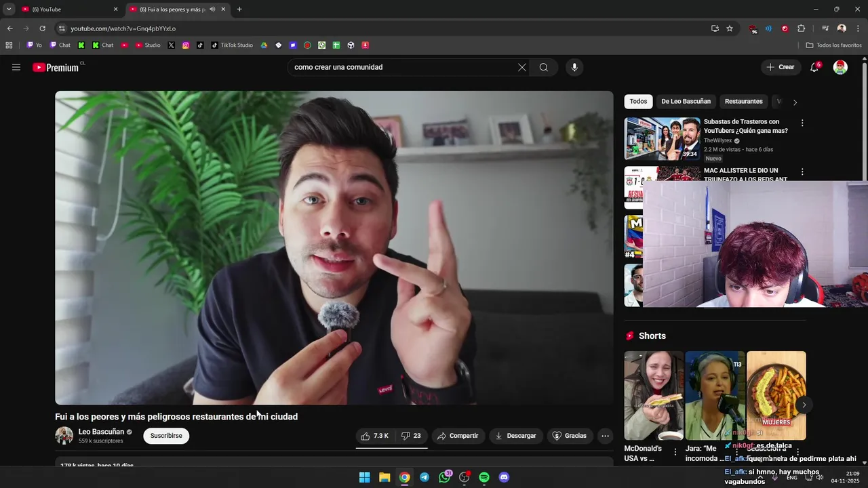Click the main video player
The height and width of the screenshot is (488, 868).
pyautogui.click(x=334, y=248)
